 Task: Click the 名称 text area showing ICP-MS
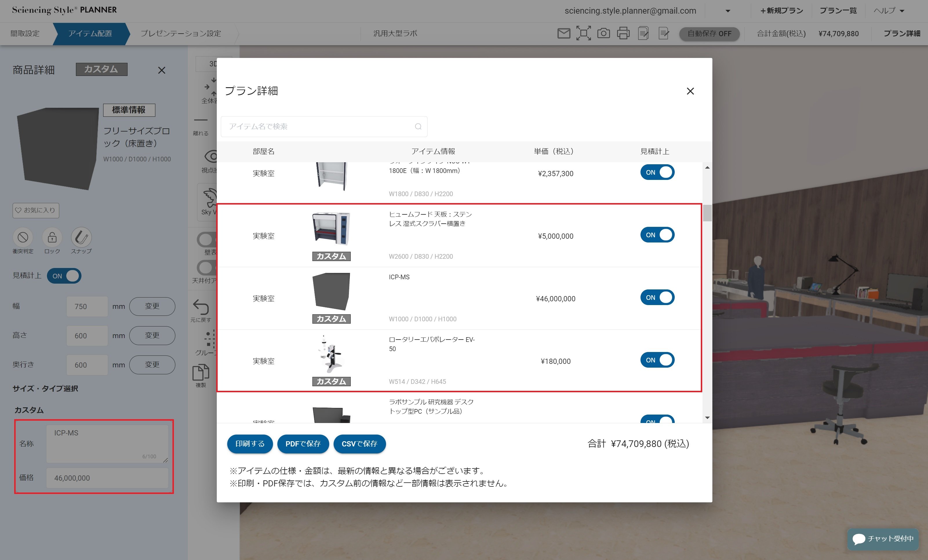coord(107,444)
